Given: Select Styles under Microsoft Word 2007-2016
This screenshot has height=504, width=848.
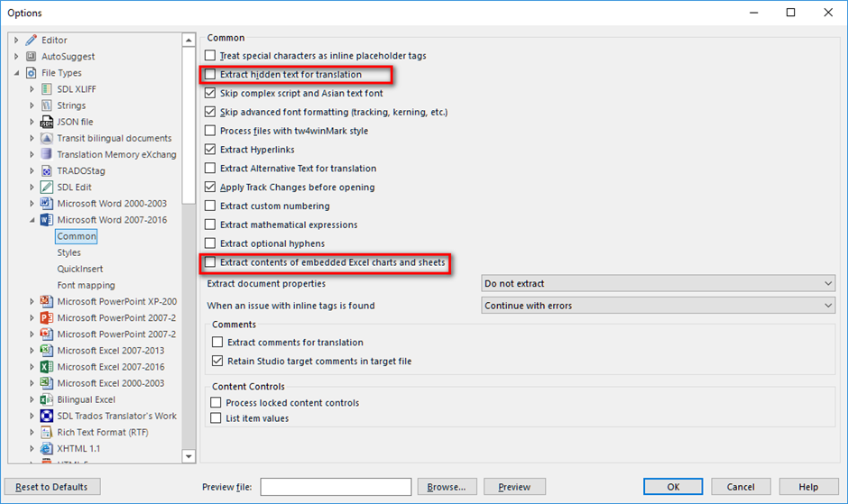Looking at the screenshot, I should tap(69, 252).
